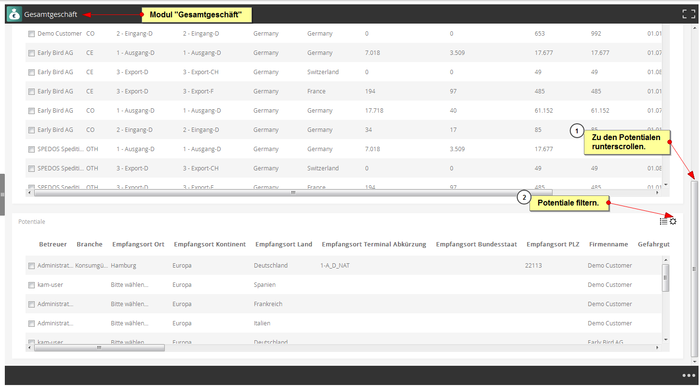700x386 pixels.
Task: Select the 40 value cell
Action: click(453, 110)
